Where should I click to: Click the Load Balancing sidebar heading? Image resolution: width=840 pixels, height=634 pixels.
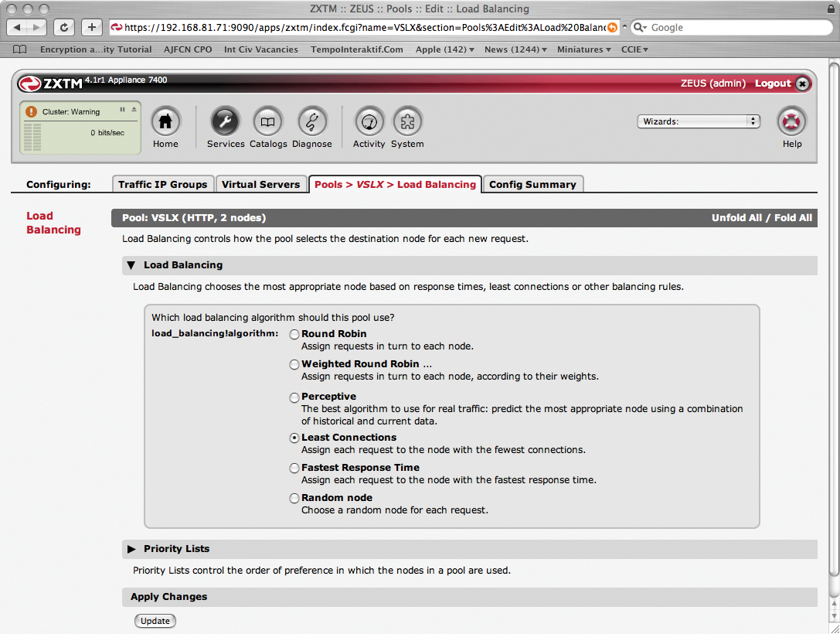tap(53, 223)
